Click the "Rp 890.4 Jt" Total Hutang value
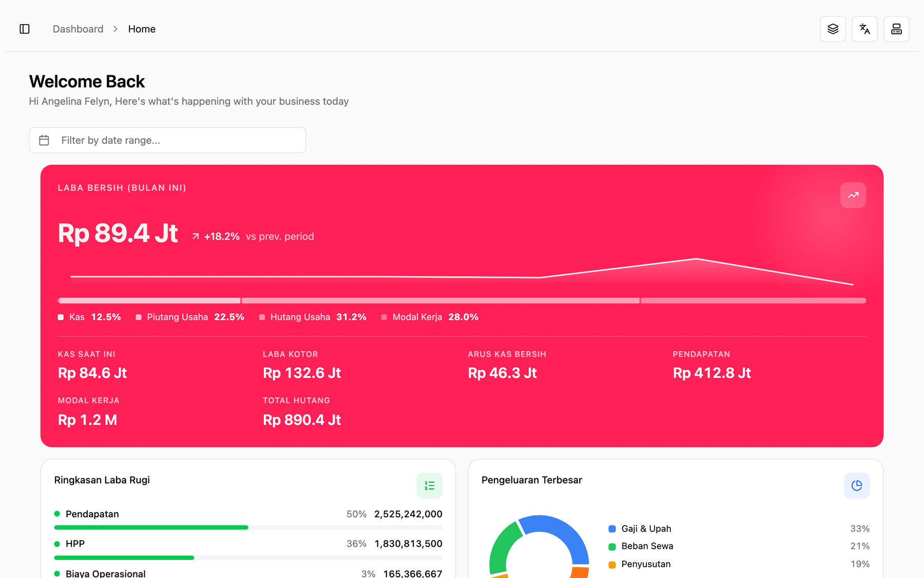924x578 pixels. [x=302, y=420]
